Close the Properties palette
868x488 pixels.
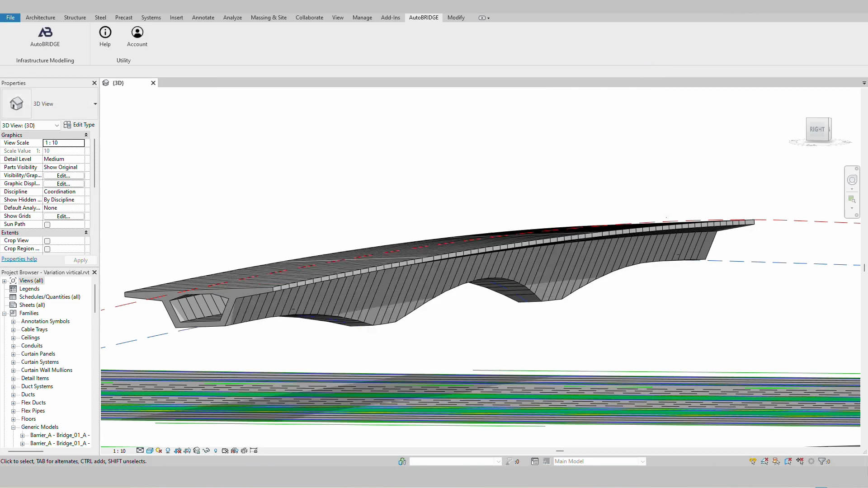click(94, 83)
